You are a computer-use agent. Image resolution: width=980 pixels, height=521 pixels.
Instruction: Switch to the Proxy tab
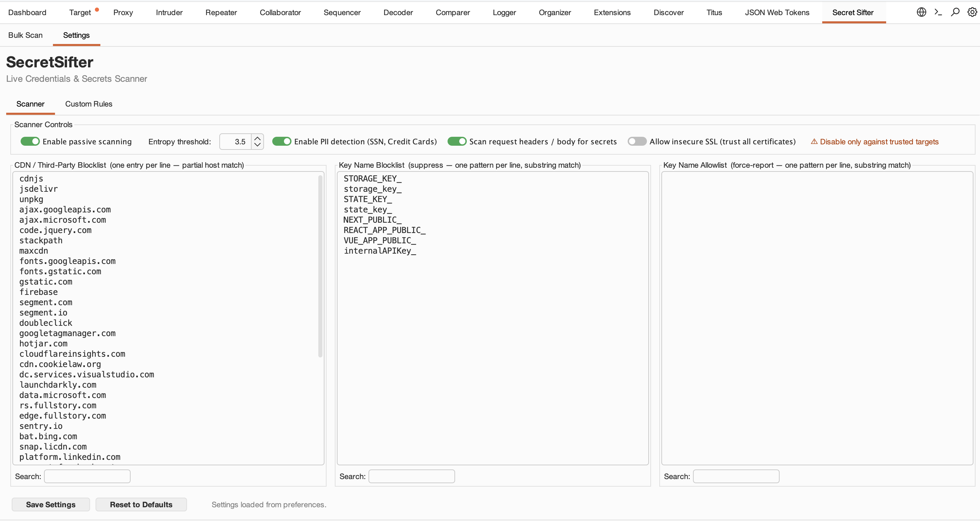pos(123,12)
